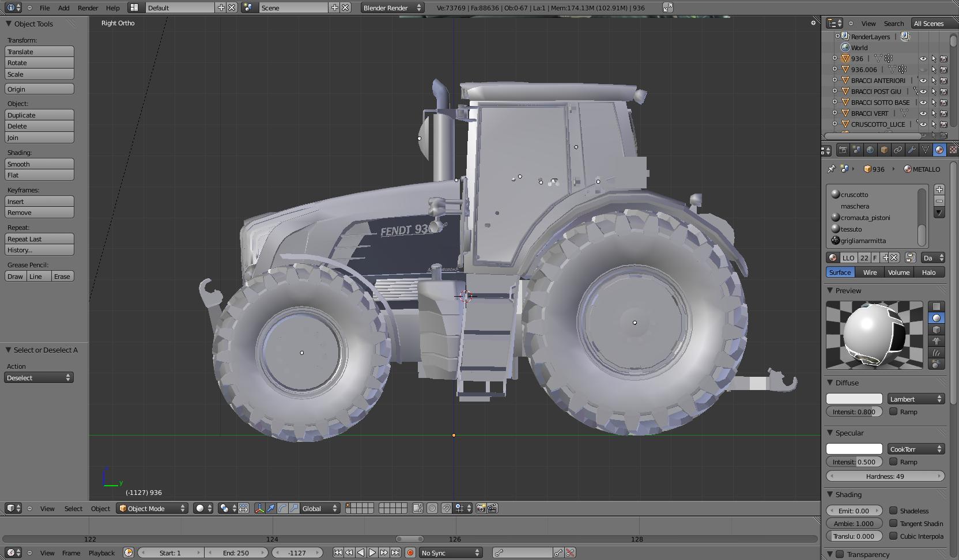Open the No Sync playback dropdown
959x560 pixels.
450,553
